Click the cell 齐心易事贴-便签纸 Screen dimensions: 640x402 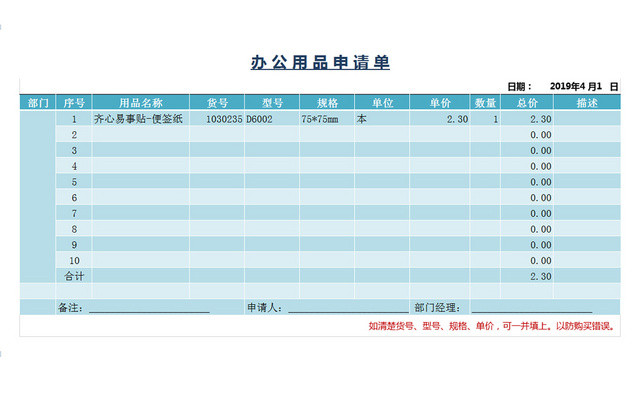point(141,119)
